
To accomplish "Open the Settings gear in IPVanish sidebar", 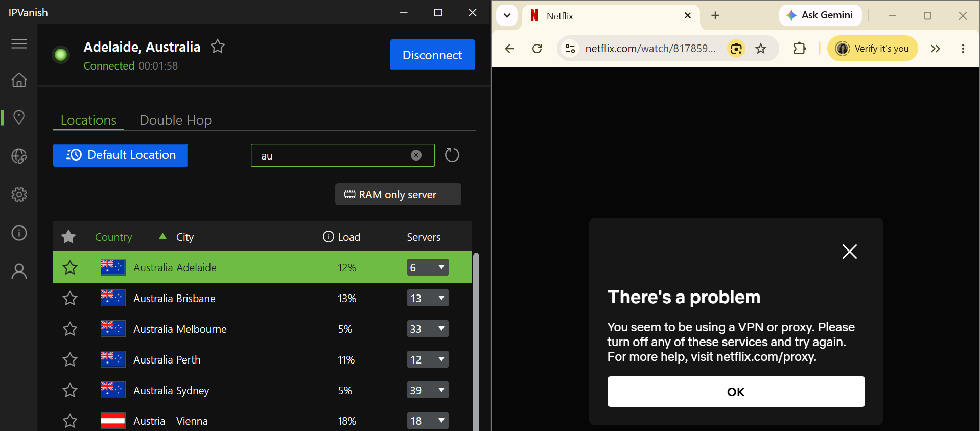I will (19, 194).
